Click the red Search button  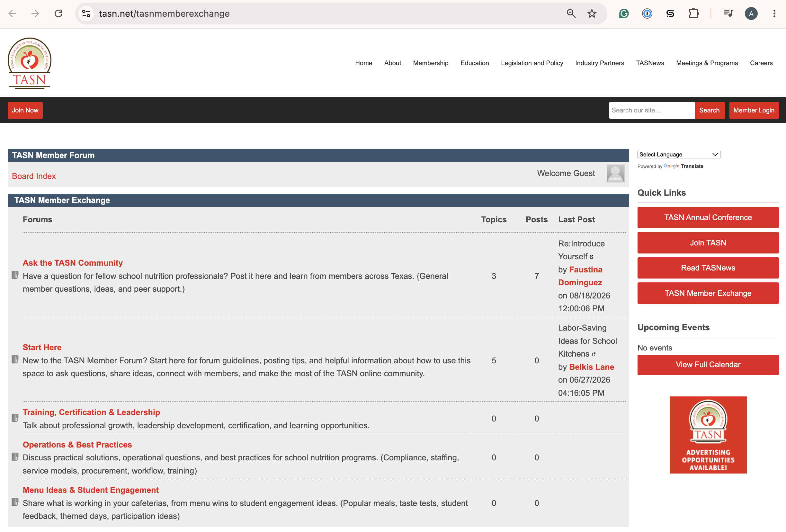[x=709, y=110]
